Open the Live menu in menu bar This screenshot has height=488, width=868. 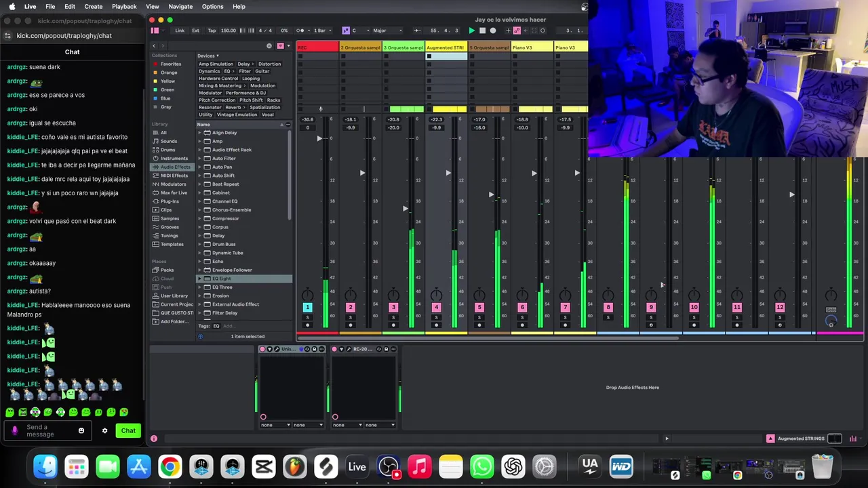[30, 6]
